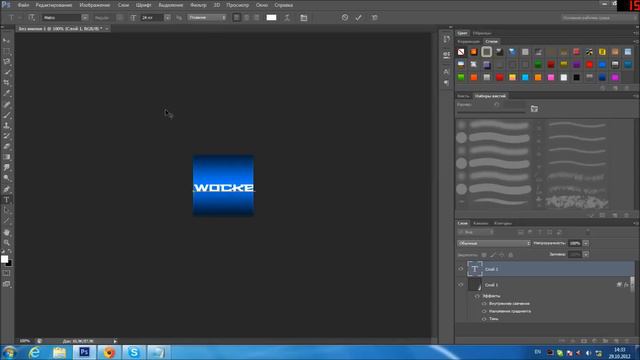Open the workspace switcher dropdown
The width and height of the screenshot is (640, 360).
click(598, 18)
